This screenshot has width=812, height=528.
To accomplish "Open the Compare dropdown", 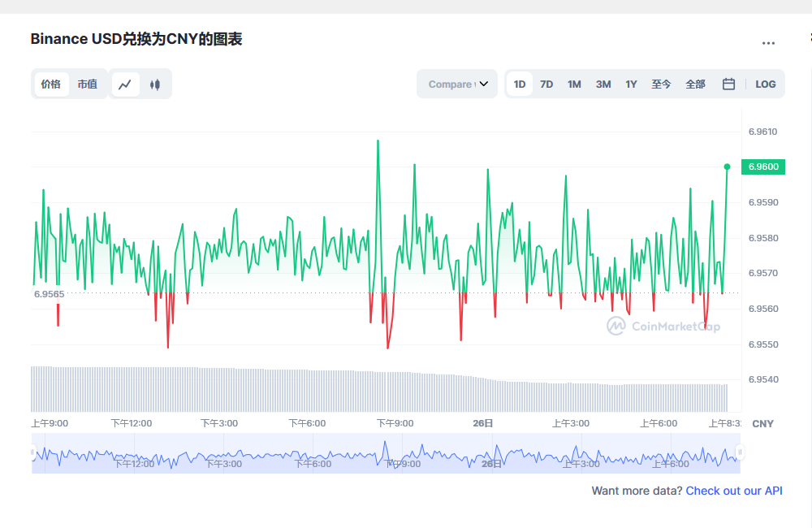I will pos(457,84).
